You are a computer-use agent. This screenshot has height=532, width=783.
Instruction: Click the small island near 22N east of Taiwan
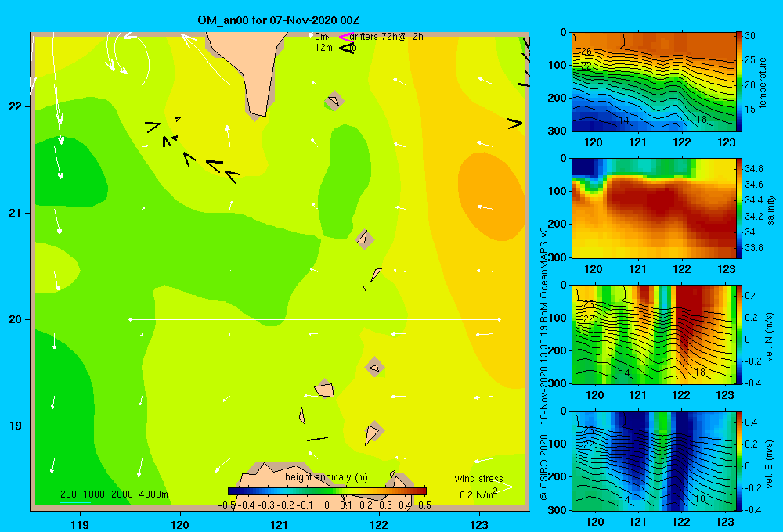pos(334,101)
